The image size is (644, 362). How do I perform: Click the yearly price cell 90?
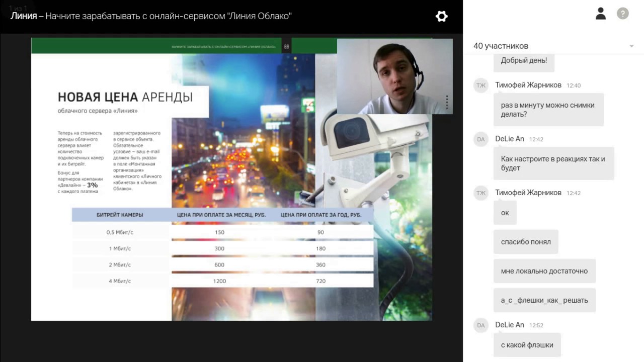tap(321, 232)
